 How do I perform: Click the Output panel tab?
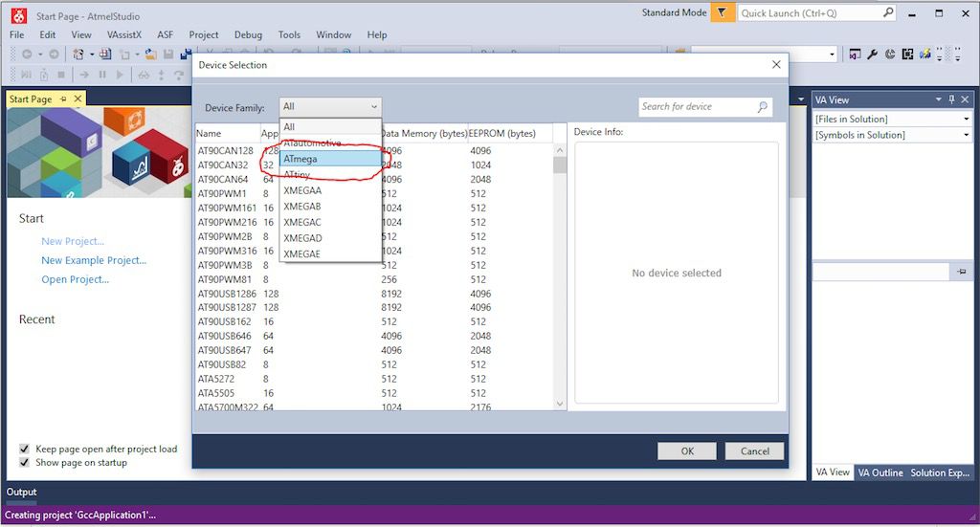click(22, 492)
